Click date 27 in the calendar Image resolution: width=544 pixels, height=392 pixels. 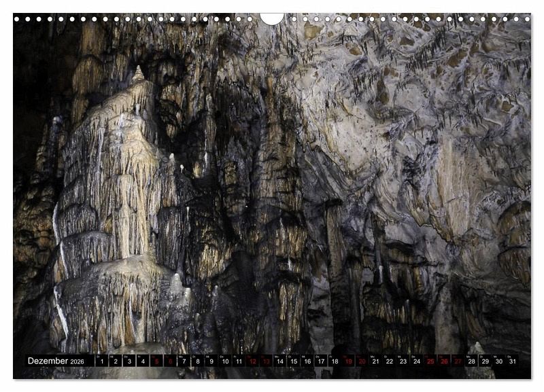[458, 361]
